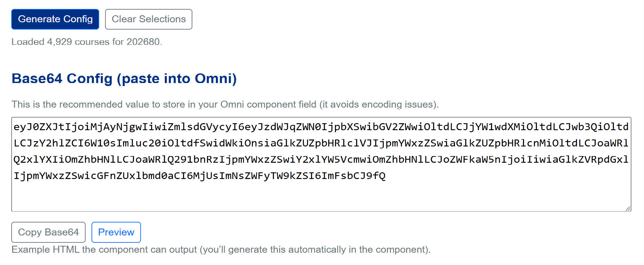Click the last Base64 line starting with IjpmYWxz
The width and height of the screenshot is (644, 265).
coord(199,176)
